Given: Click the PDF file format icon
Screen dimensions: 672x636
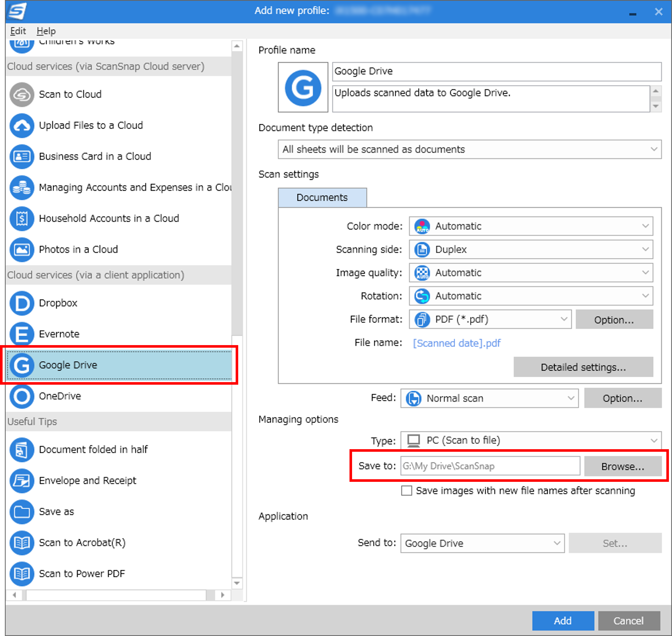Looking at the screenshot, I should [422, 320].
